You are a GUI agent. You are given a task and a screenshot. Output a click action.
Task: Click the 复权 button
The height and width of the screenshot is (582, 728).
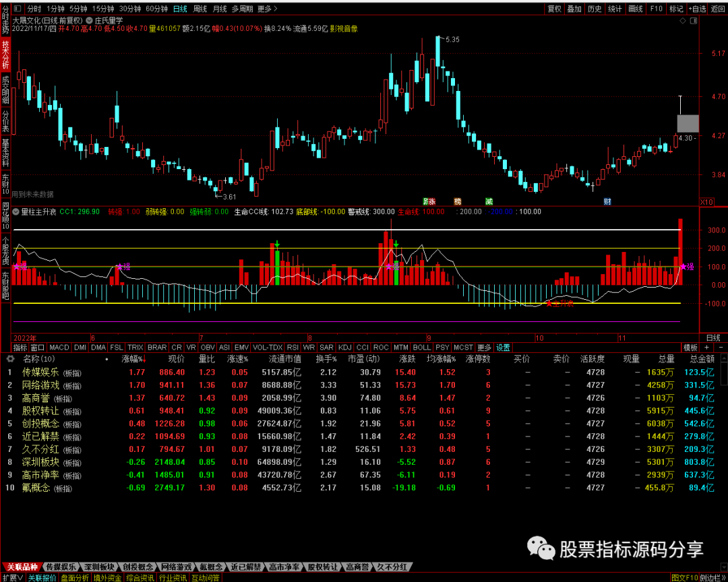554,8
